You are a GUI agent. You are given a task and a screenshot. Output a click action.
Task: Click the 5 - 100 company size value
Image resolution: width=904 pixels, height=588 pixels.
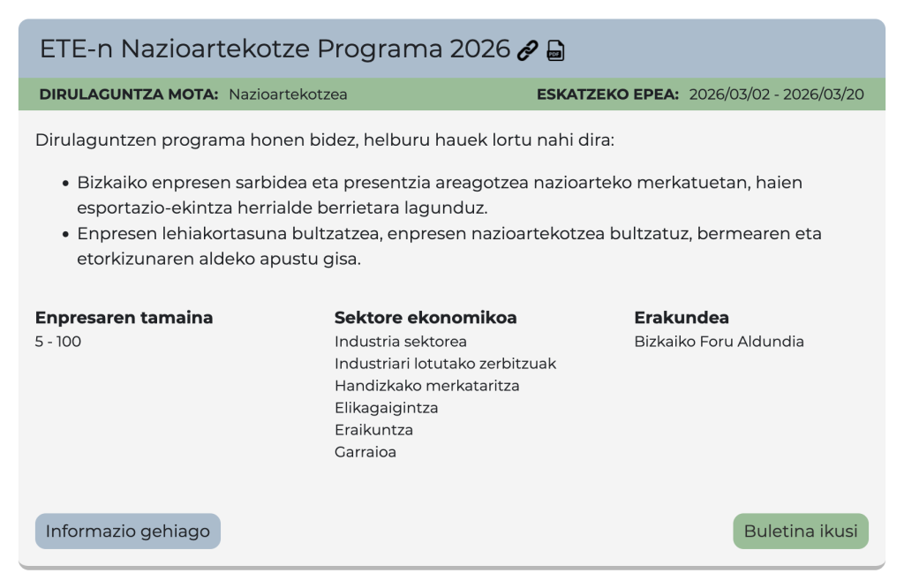(58, 342)
